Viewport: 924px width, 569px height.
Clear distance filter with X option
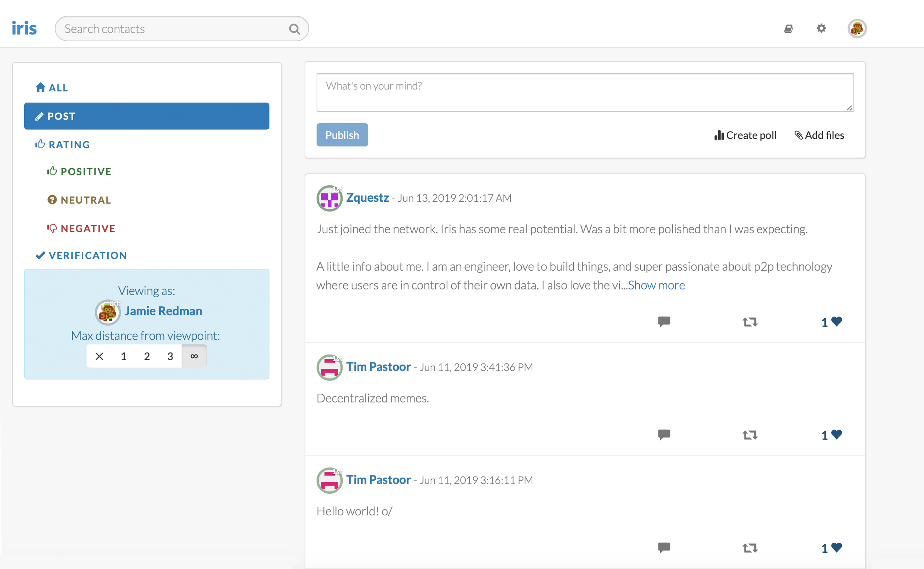pyautogui.click(x=99, y=356)
